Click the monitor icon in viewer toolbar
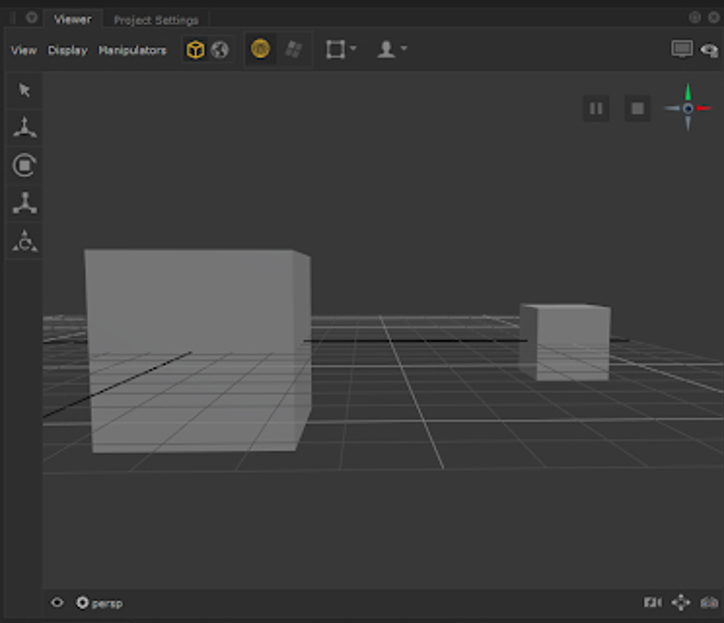Screen dimensions: 724x623 tap(682, 50)
